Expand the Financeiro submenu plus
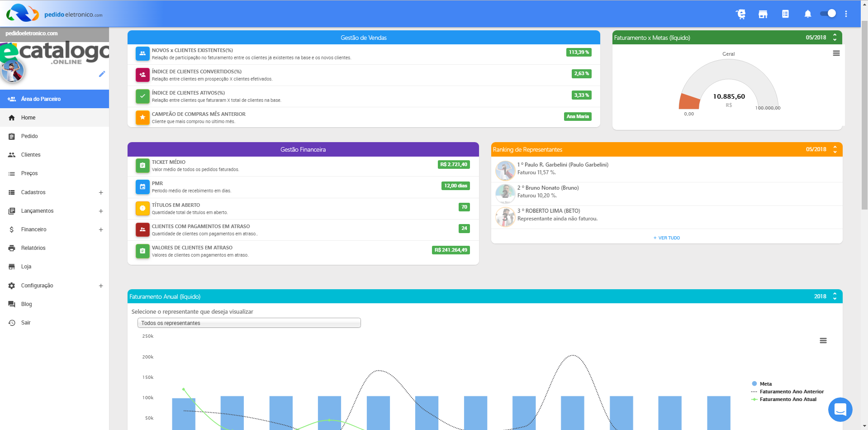Screen dimensions: 868x430 [x=101, y=229]
